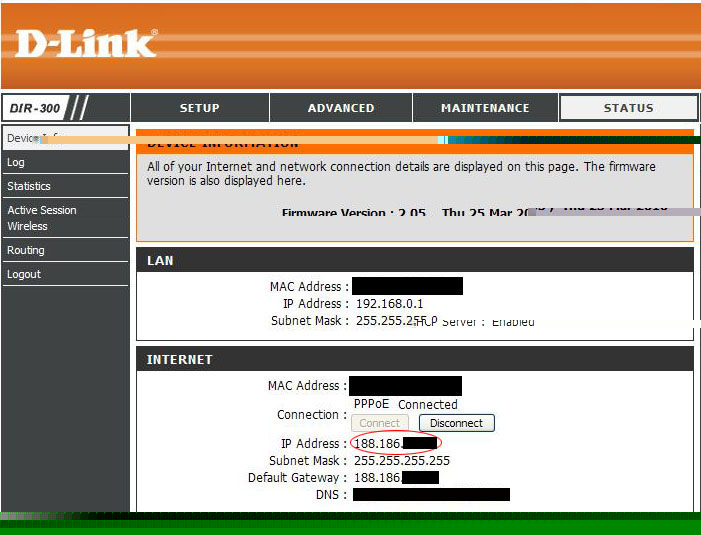The height and width of the screenshot is (535, 701).
Task: Select the STATUS tab
Action: [628, 108]
